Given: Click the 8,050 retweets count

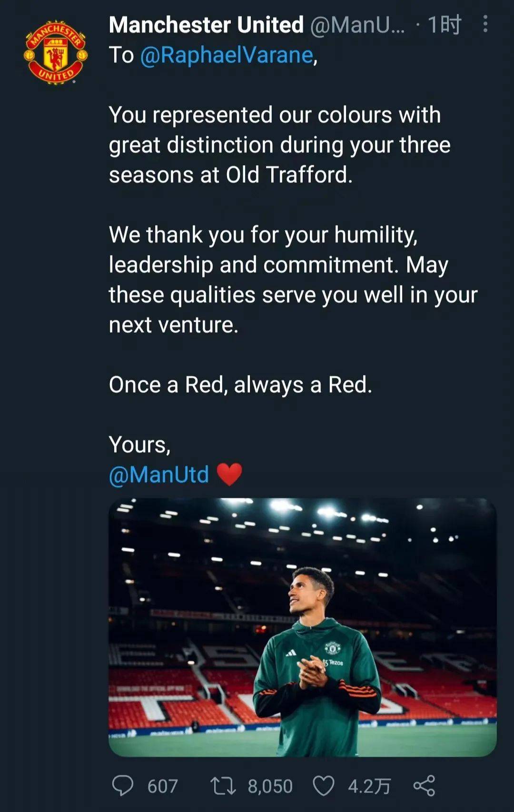Looking at the screenshot, I should click(x=270, y=786).
